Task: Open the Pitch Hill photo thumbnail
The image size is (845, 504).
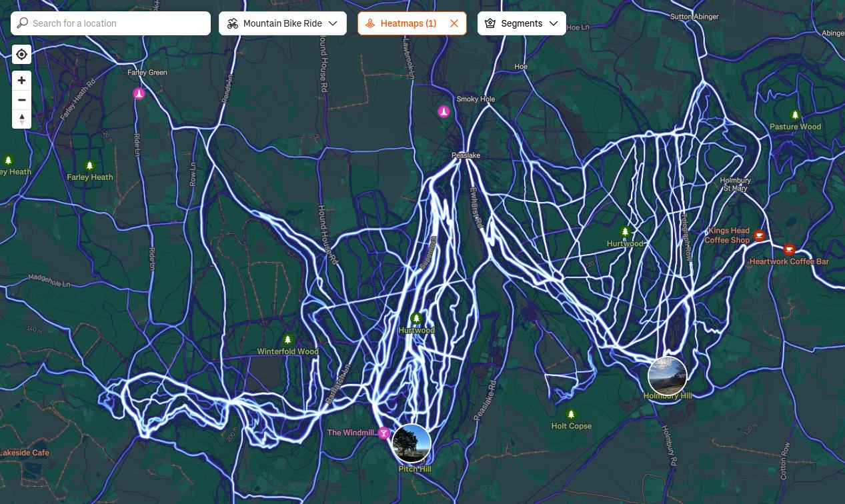Action: [x=411, y=443]
